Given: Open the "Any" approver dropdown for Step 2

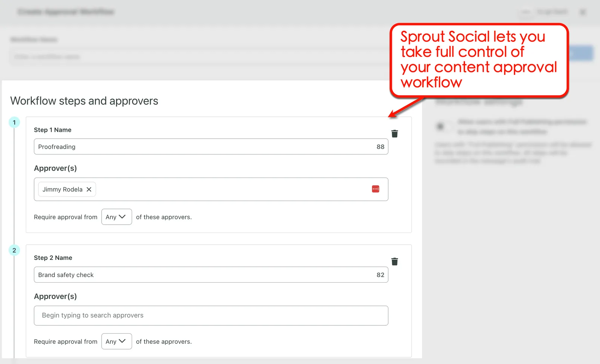Looking at the screenshot, I should pos(116,341).
